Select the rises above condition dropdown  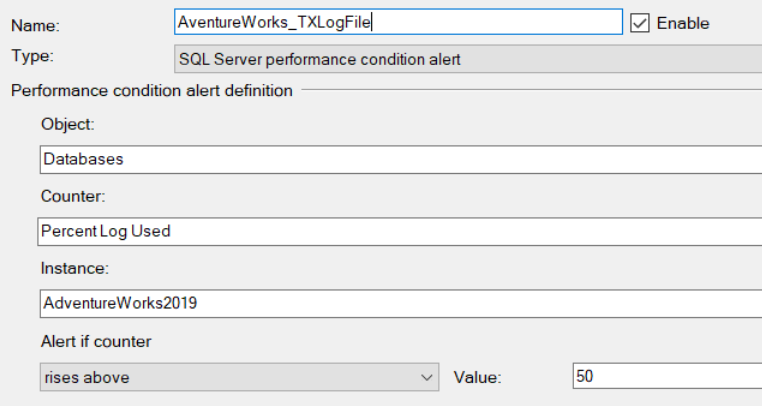coord(240,377)
